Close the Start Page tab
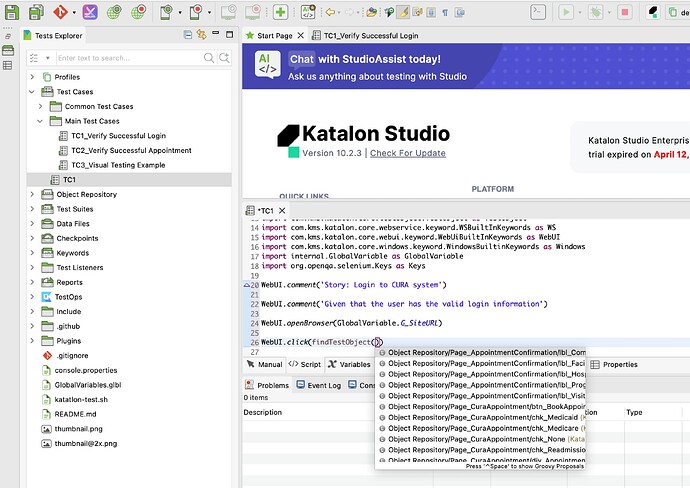Screen dimensions: 690x488 pos(301,36)
